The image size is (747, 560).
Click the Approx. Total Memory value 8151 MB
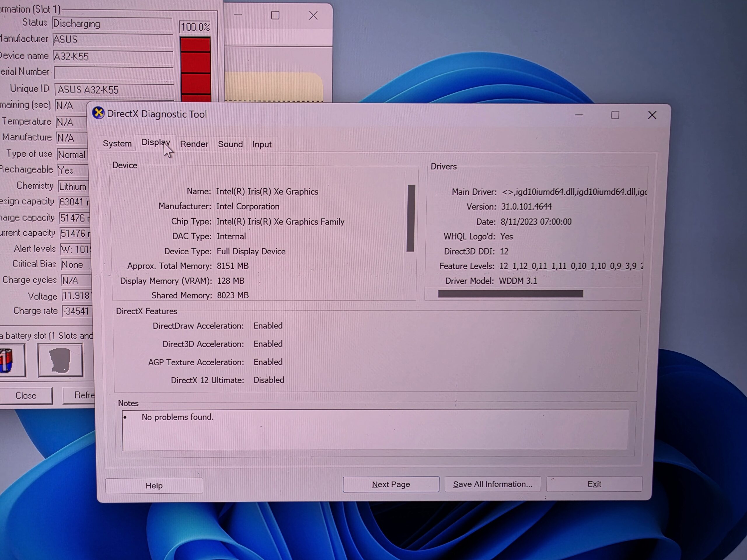click(233, 266)
